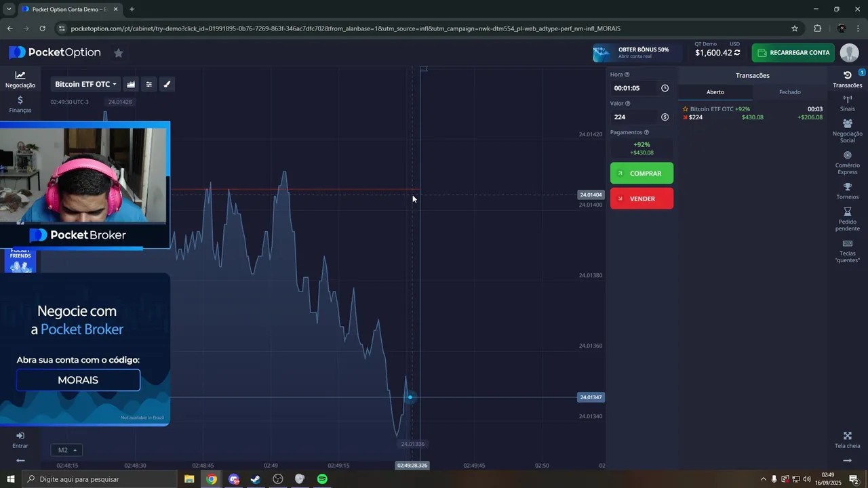868x488 pixels.
Task: Click the green COMPRAR button
Action: tap(642, 174)
